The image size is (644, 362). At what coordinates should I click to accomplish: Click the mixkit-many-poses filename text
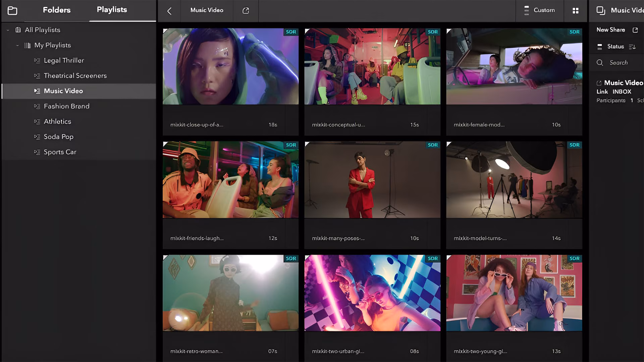338,238
